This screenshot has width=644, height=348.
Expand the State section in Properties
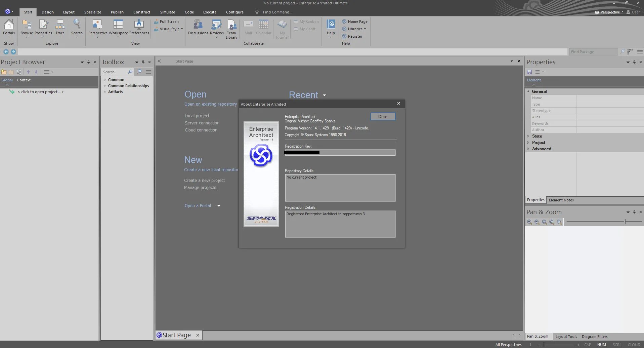point(528,136)
